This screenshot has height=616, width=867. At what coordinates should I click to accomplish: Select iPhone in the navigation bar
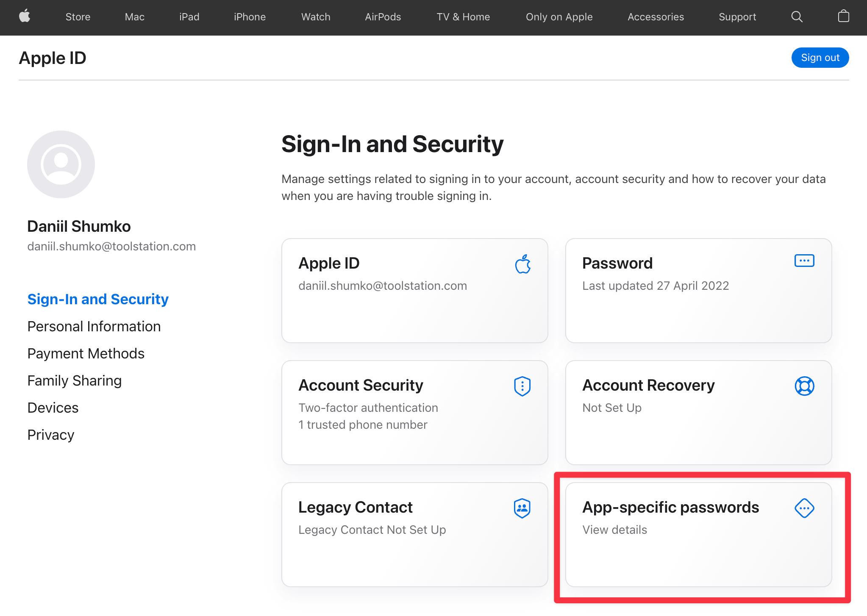tap(250, 17)
